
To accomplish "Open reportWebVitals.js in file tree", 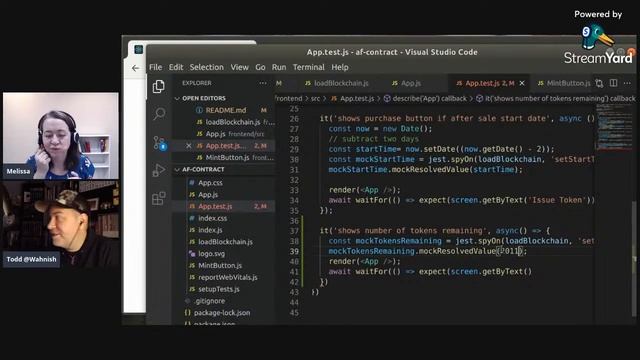I will click(x=227, y=278).
